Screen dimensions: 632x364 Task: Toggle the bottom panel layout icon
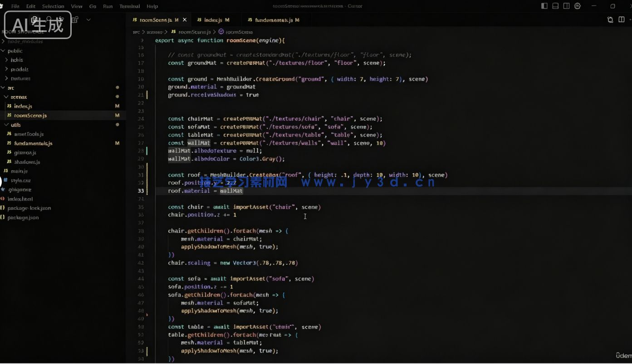point(555,6)
